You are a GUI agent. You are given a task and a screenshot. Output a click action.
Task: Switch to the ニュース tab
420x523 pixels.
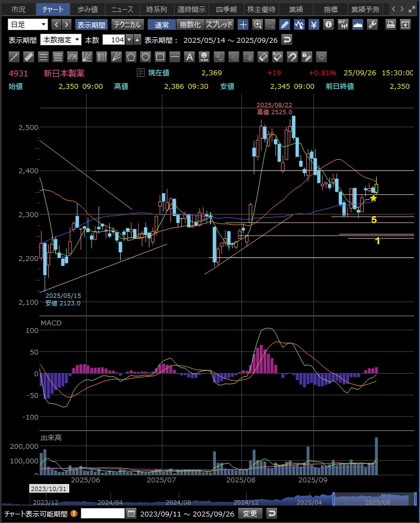coord(122,9)
